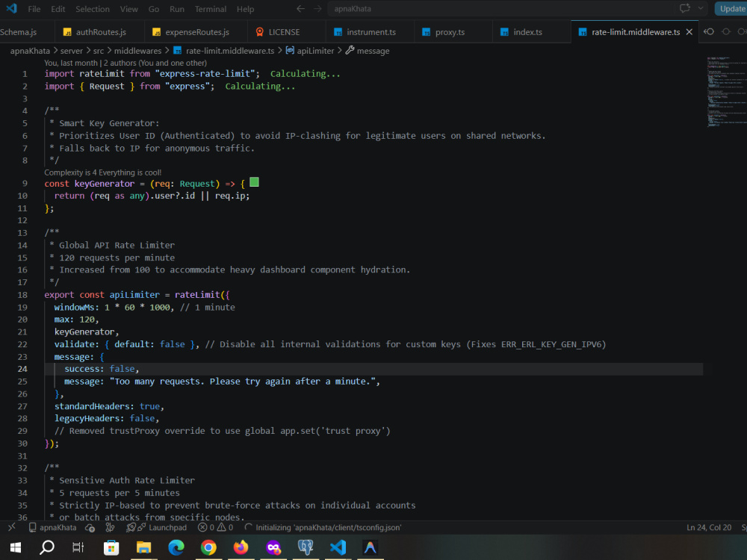Click src in the breadcrumb
This screenshot has width=747, height=560.
coord(98,51)
